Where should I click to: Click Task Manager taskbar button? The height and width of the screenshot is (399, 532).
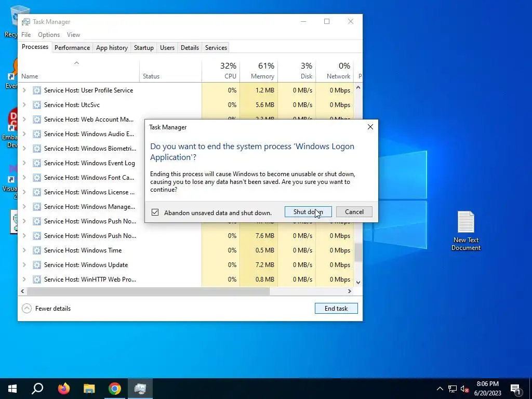point(140,389)
